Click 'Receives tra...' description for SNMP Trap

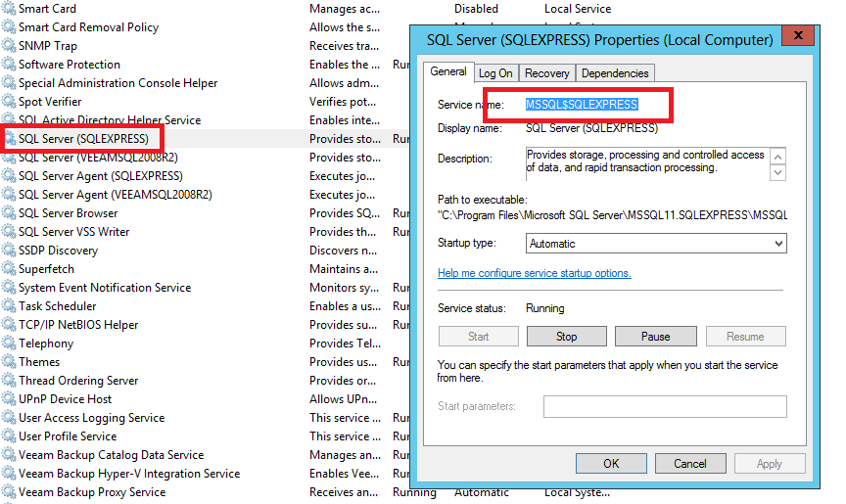(x=345, y=46)
